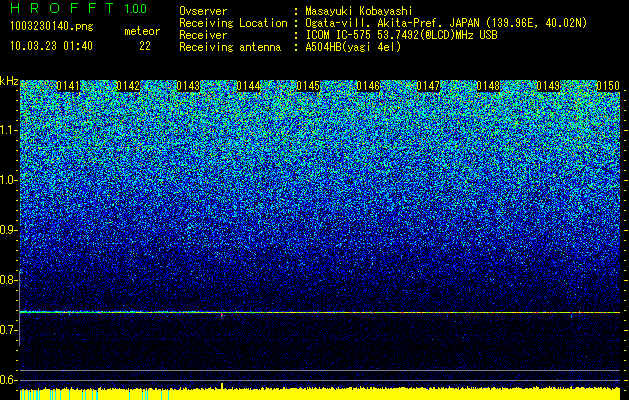Viewport: 629px width, 400px height.
Task: Click the 0141 time marker
Action: pos(68,86)
